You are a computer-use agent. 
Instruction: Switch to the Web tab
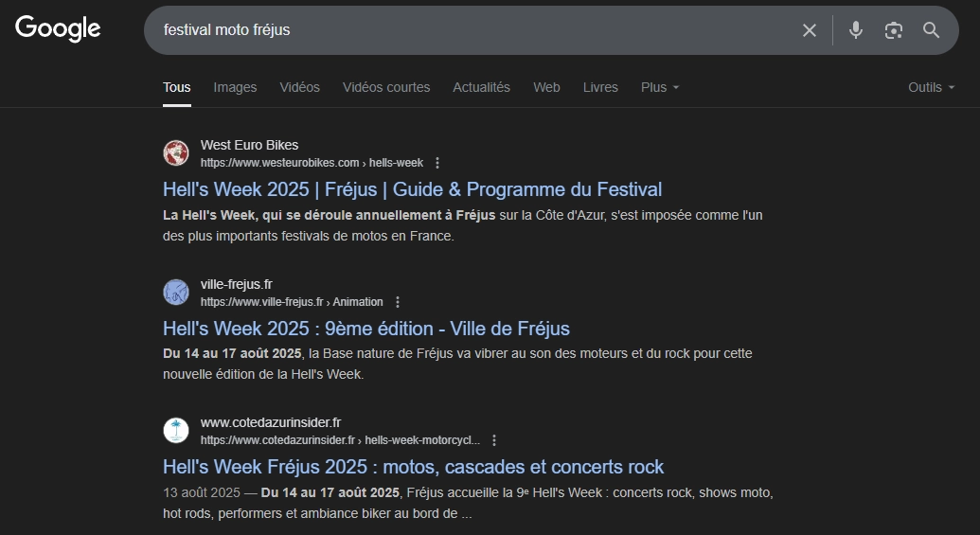pyautogui.click(x=546, y=87)
